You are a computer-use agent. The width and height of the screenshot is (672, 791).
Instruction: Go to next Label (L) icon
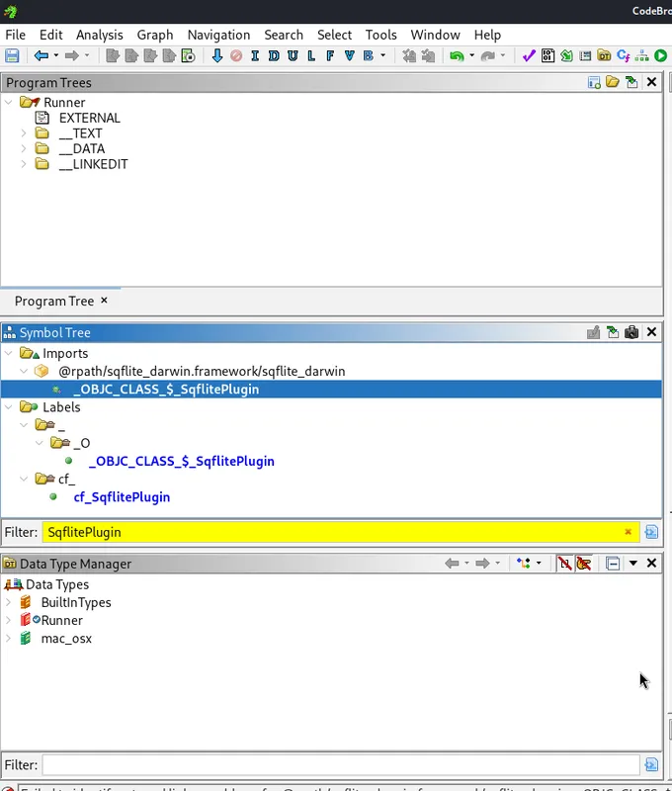pos(311,55)
